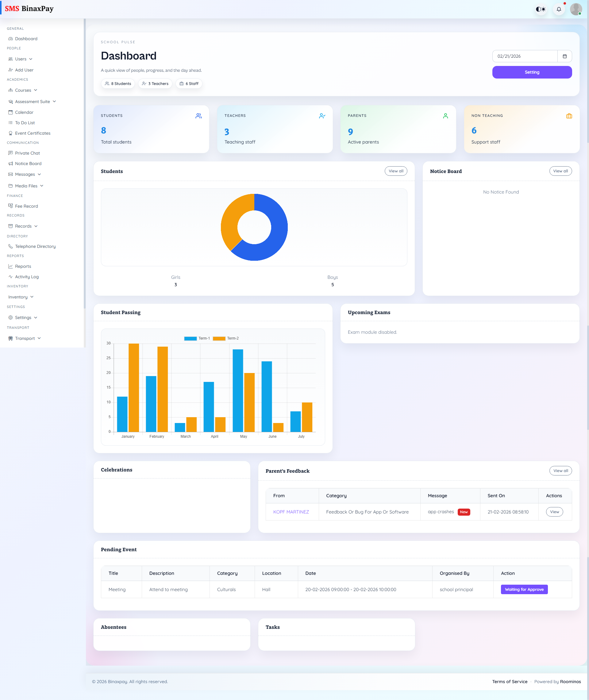The image size is (589, 700).
Task: Open Event Certificates
Action: point(33,133)
